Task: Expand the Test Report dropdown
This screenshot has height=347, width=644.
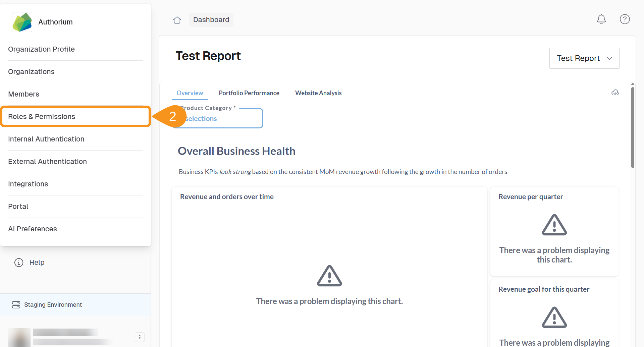Action: [584, 58]
